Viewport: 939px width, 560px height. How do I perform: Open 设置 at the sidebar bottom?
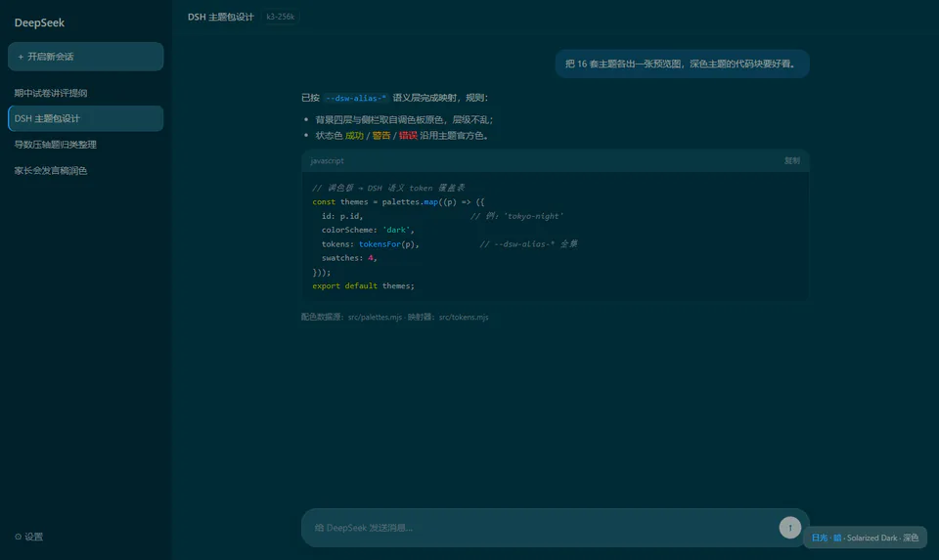pos(28,537)
